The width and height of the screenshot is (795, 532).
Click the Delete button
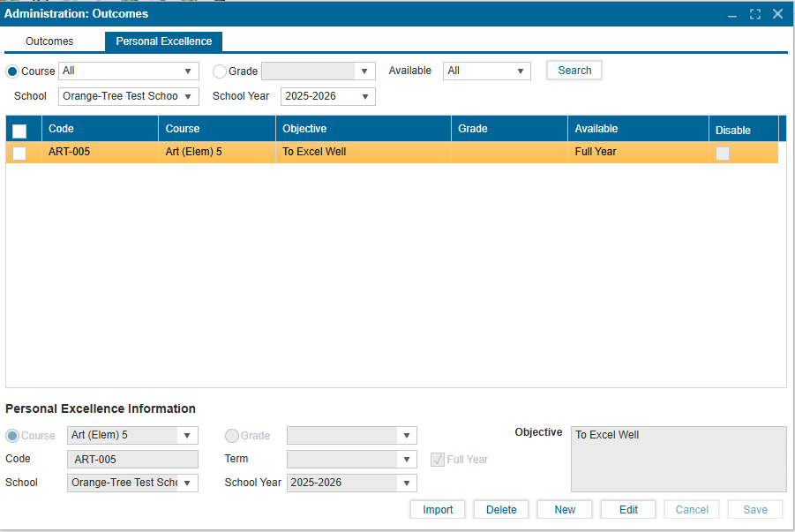coord(501,510)
